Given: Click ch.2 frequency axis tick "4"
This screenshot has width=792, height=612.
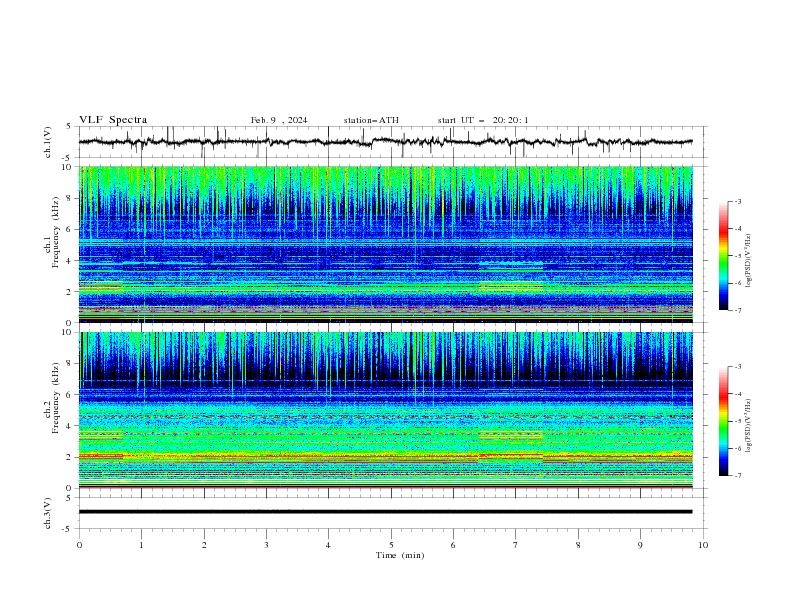Looking at the screenshot, I should (x=71, y=426).
